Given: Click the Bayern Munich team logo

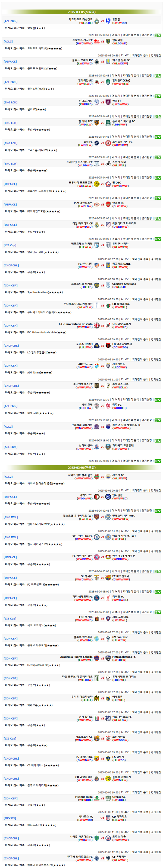Looking at the screenshot, I should [96, 557].
